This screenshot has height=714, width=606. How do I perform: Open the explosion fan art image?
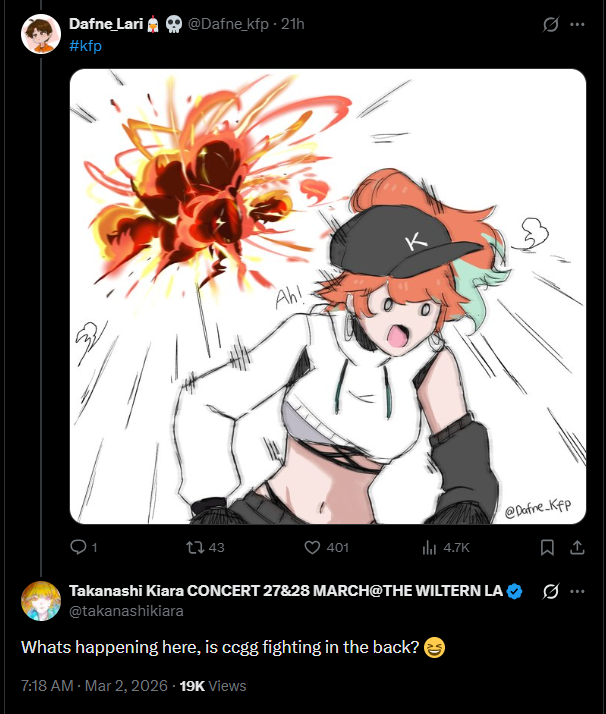click(x=328, y=296)
